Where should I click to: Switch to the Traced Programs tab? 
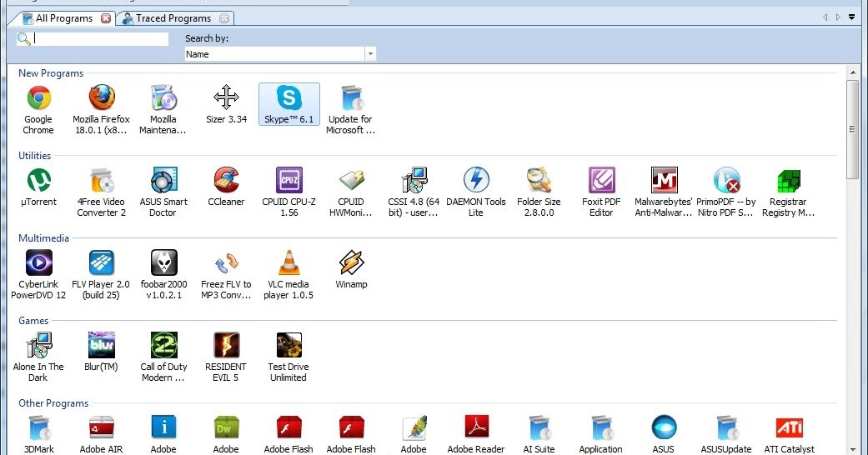point(173,18)
